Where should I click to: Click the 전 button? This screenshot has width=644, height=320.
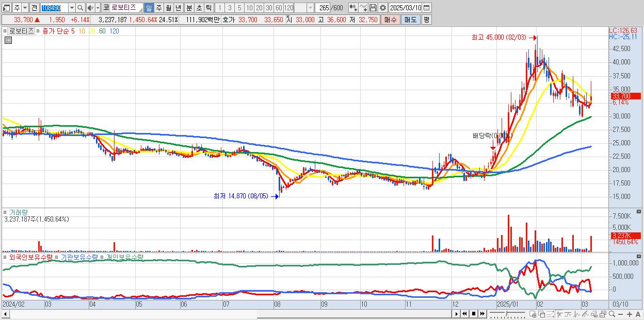34,8
